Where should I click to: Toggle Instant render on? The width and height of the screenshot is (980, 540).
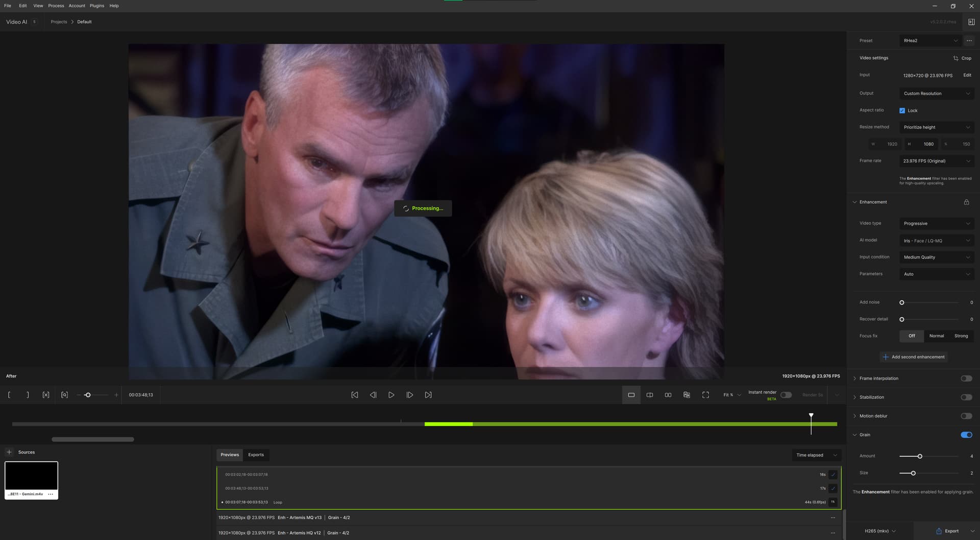(786, 395)
